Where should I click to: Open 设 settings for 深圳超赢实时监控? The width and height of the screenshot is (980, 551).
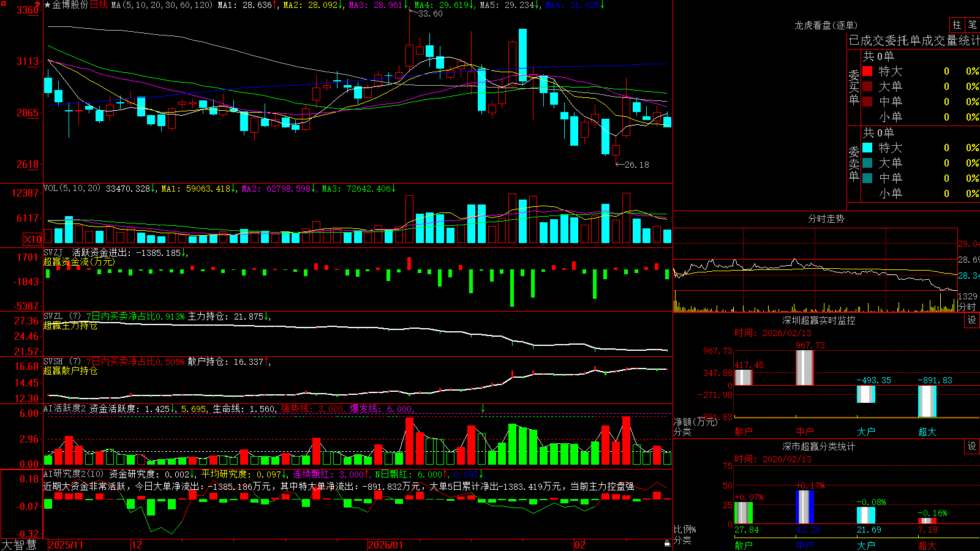pyautogui.click(x=972, y=320)
